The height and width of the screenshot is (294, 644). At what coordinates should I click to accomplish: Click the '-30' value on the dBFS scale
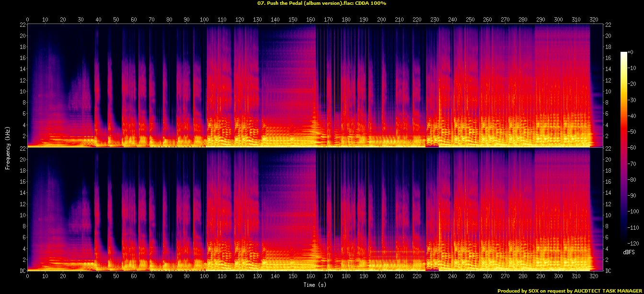pos(632,99)
